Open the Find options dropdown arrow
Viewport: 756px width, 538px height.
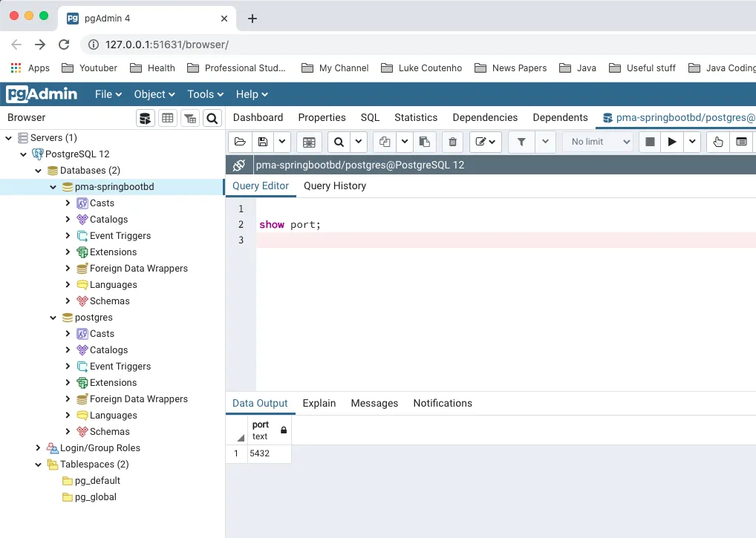(x=359, y=142)
